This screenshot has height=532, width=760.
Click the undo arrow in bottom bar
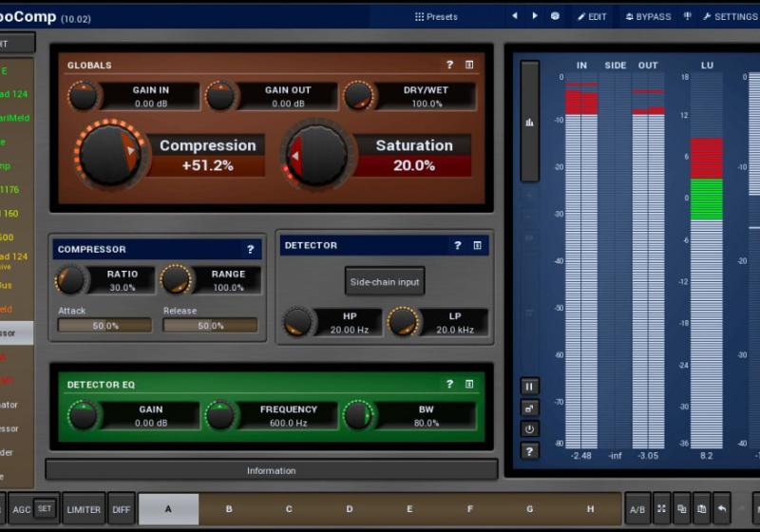(722, 509)
